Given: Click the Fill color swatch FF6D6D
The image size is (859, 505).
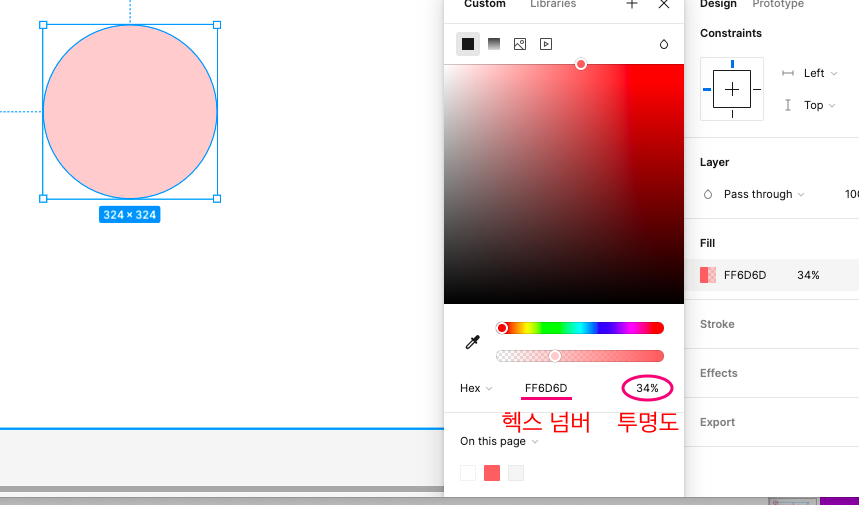Looking at the screenshot, I should [708, 275].
